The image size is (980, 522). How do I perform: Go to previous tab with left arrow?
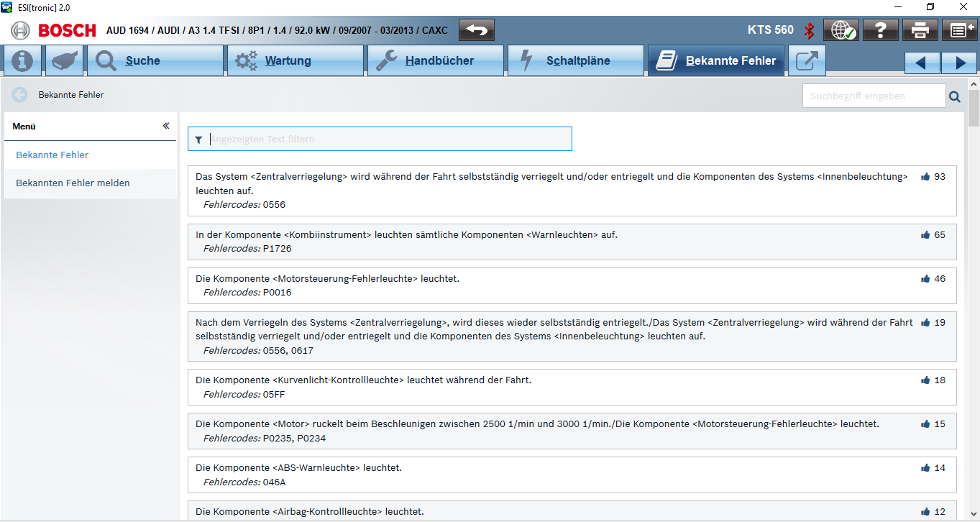[x=922, y=63]
